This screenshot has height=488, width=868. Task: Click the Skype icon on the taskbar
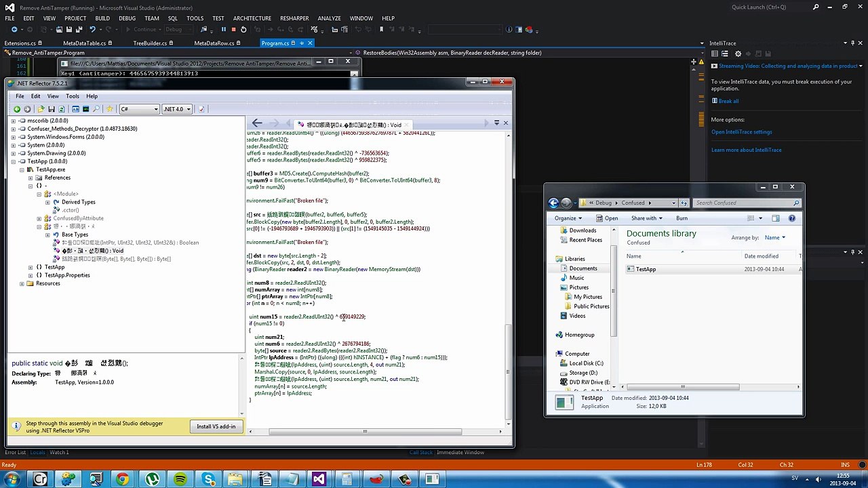point(208,480)
